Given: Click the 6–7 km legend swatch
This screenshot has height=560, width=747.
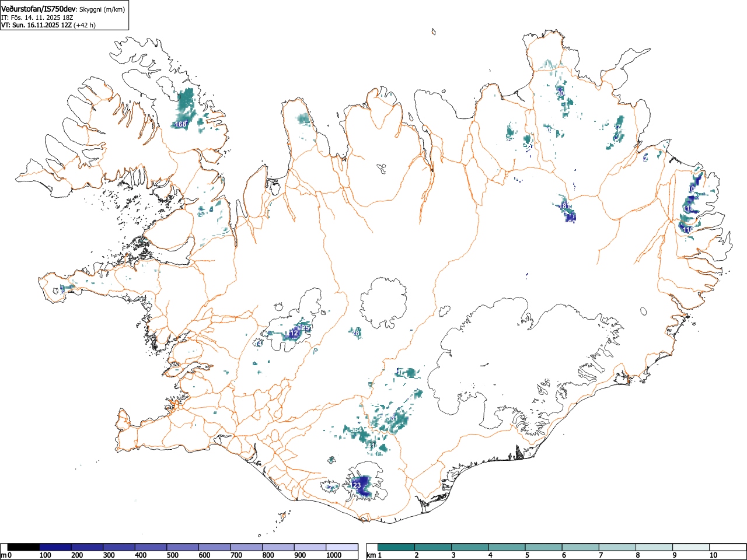Looking at the screenshot, I should (x=580, y=547).
